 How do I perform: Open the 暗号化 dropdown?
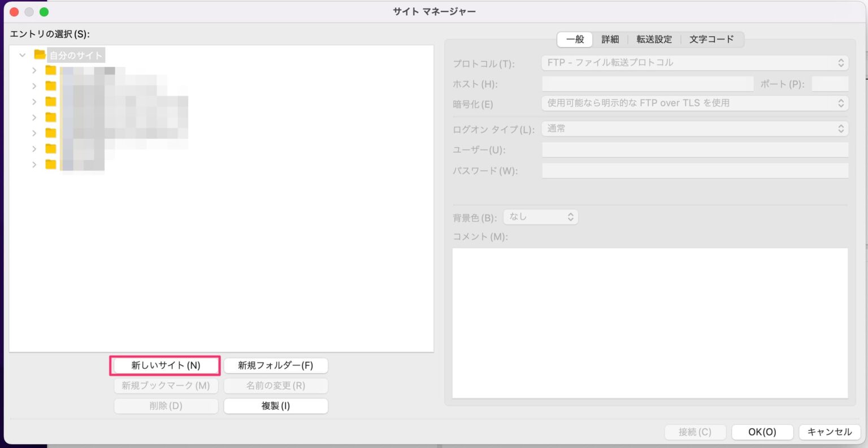point(695,103)
